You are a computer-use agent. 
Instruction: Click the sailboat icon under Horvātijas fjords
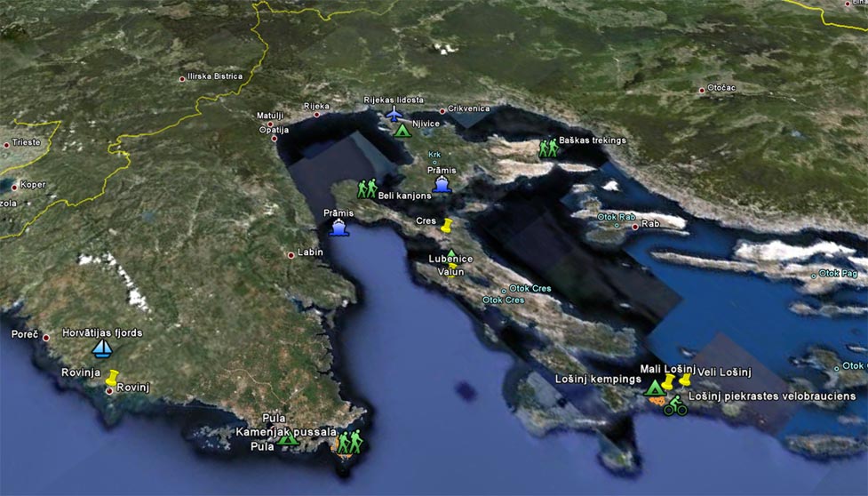tap(102, 348)
